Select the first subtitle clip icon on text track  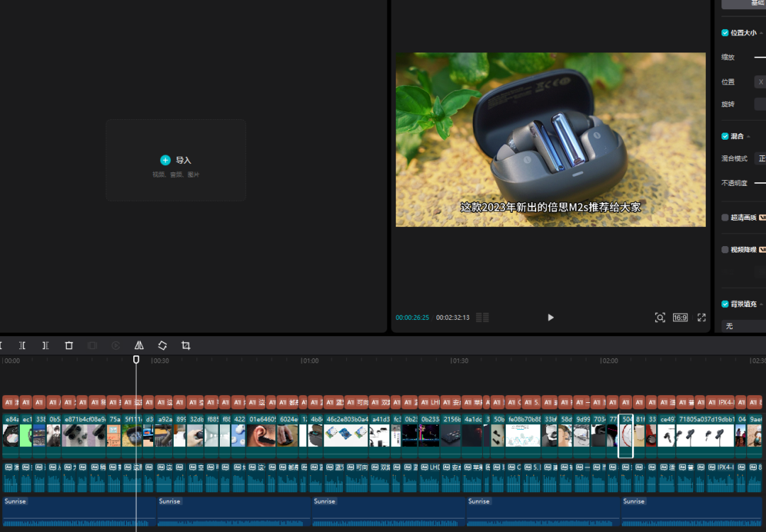(x=9, y=402)
